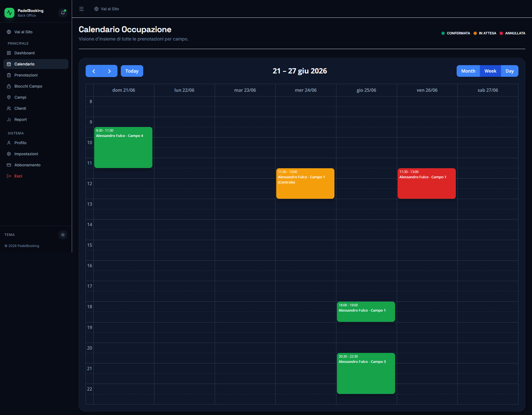Screen dimensions: 532x415
Task: Open orange 11:30-13:00 Campo 1 (Centrale) booking
Action: point(305,184)
